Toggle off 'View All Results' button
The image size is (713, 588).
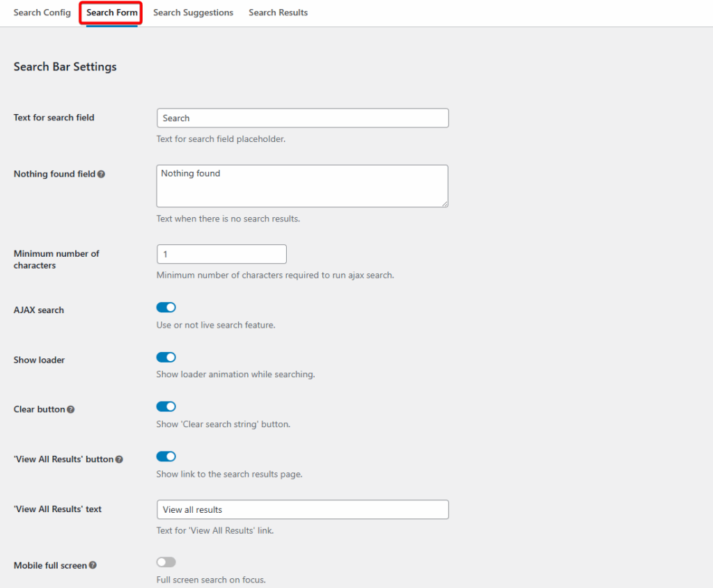[166, 456]
